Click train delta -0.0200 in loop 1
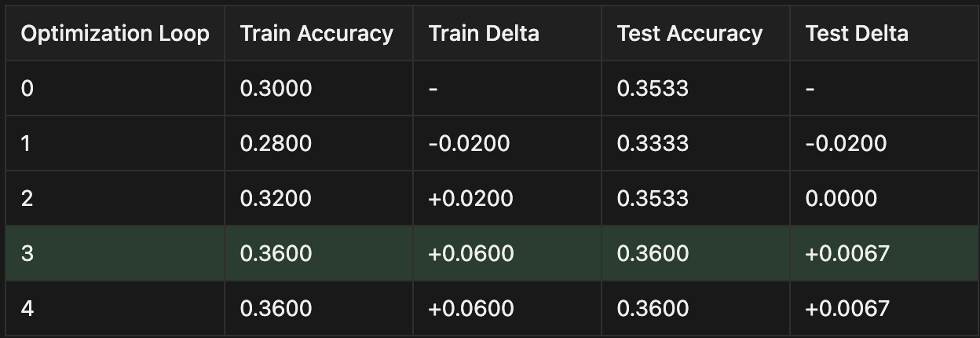The image size is (980, 338). [469, 143]
